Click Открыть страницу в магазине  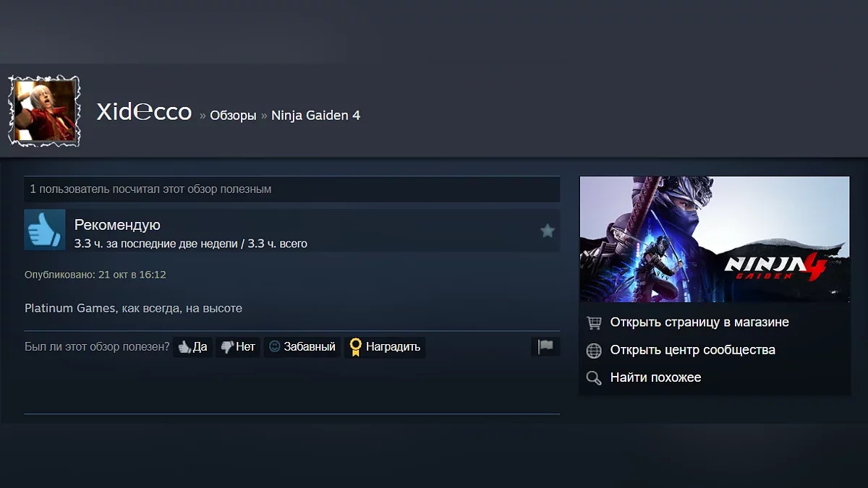pos(699,322)
